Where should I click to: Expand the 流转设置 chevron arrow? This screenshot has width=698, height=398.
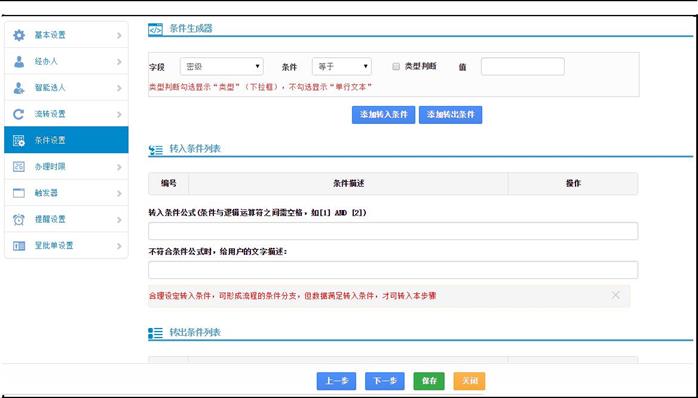tap(119, 114)
